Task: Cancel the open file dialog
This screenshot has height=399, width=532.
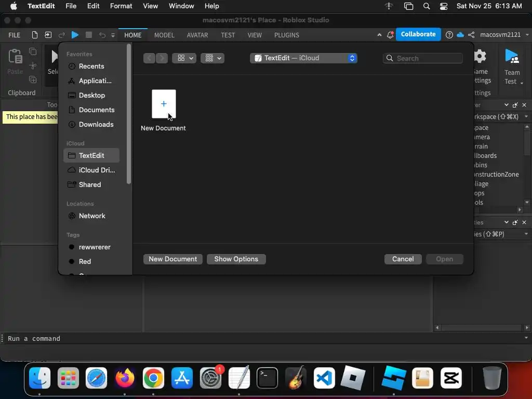Action: (x=403, y=259)
